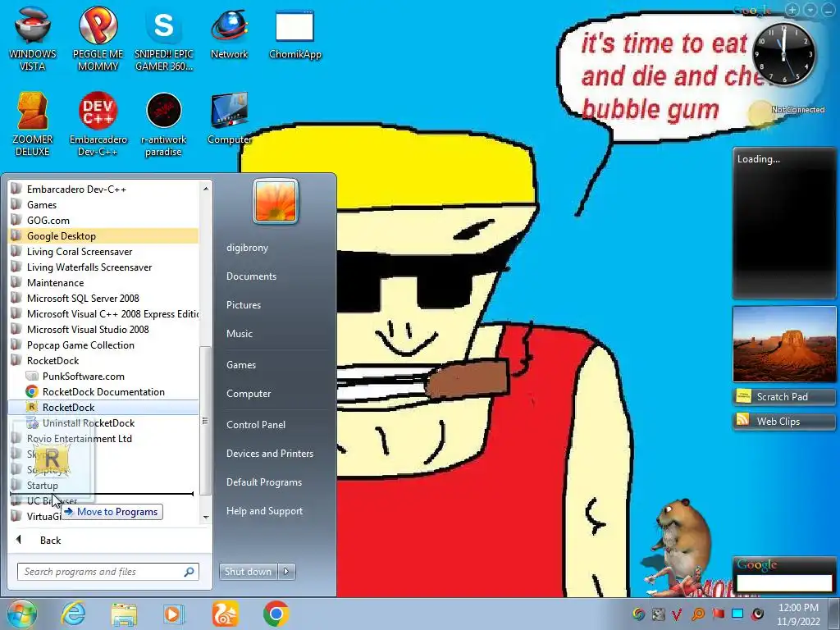840x630 pixels.
Task: Click Uninstall RocketDock entry
Action: pos(103,423)
